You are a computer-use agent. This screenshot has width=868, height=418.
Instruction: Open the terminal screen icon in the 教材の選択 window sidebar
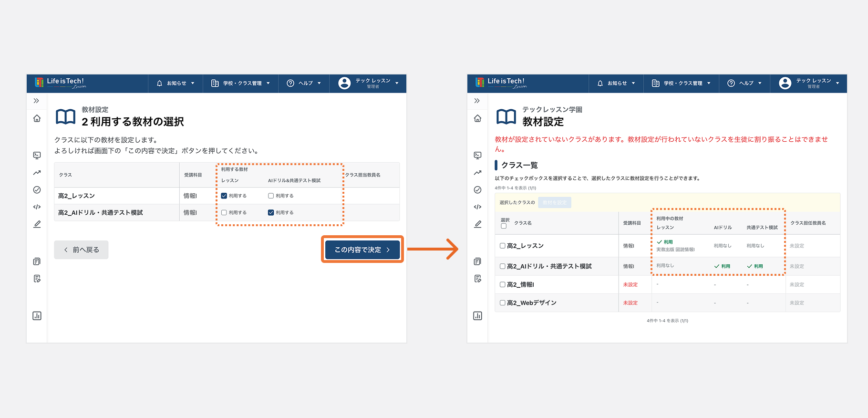coord(37,155)
